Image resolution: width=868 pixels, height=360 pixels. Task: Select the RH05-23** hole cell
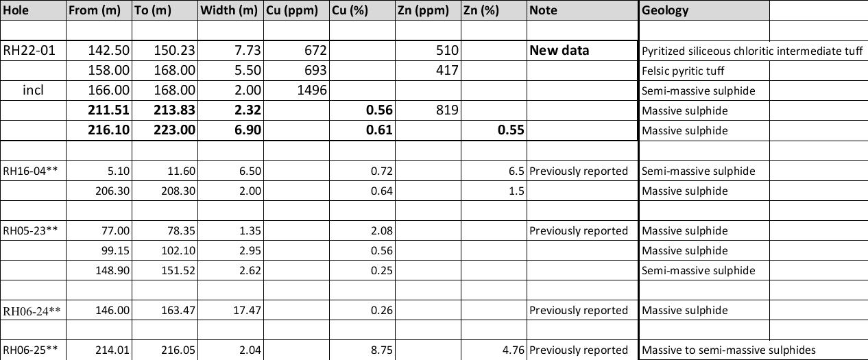point(33,230)
